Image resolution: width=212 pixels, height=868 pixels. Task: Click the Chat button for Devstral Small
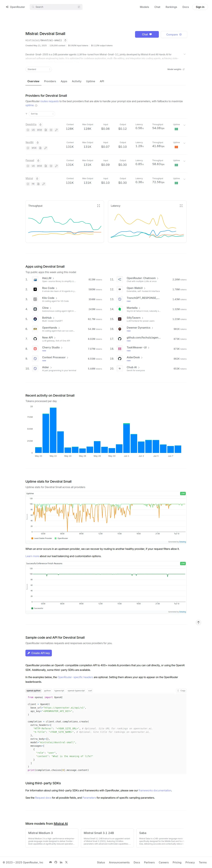[147, 34]
